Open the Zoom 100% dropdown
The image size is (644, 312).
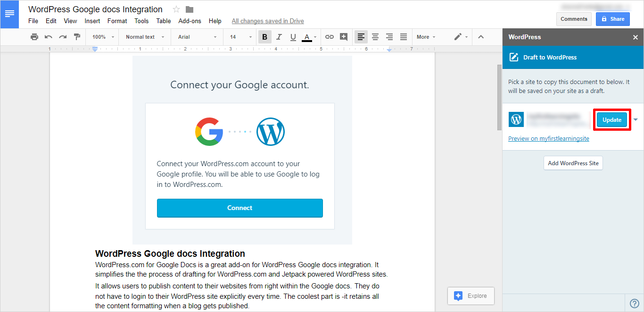click(103, 37)
